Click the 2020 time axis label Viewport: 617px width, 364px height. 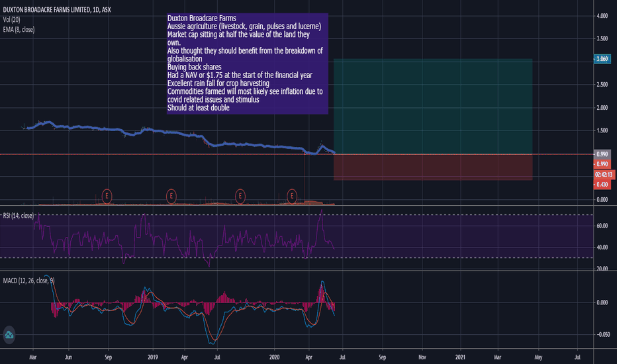coord(274,357)
